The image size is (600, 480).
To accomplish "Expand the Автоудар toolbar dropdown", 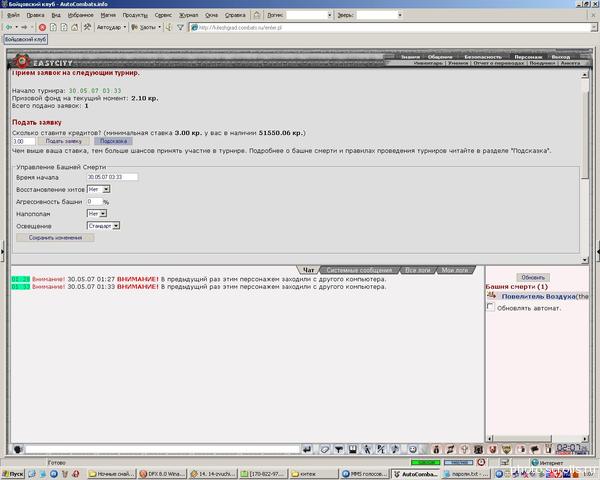I will tap(125, 27).
